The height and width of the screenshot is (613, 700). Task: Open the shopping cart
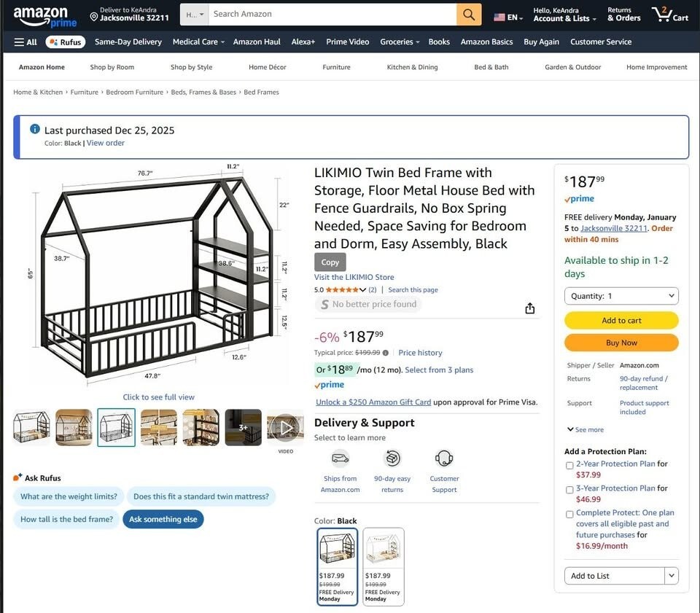coord(669,15)
